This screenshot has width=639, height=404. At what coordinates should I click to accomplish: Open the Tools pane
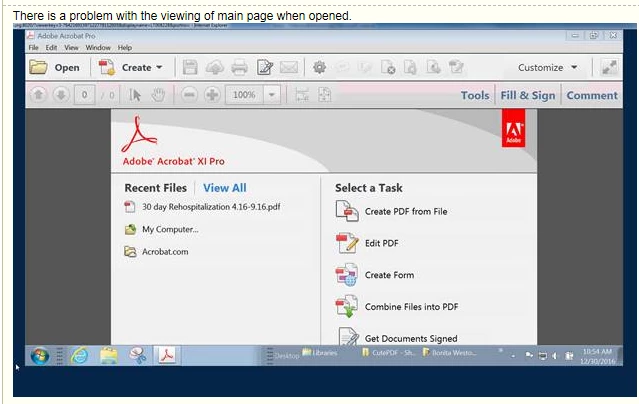click(475, 95)
